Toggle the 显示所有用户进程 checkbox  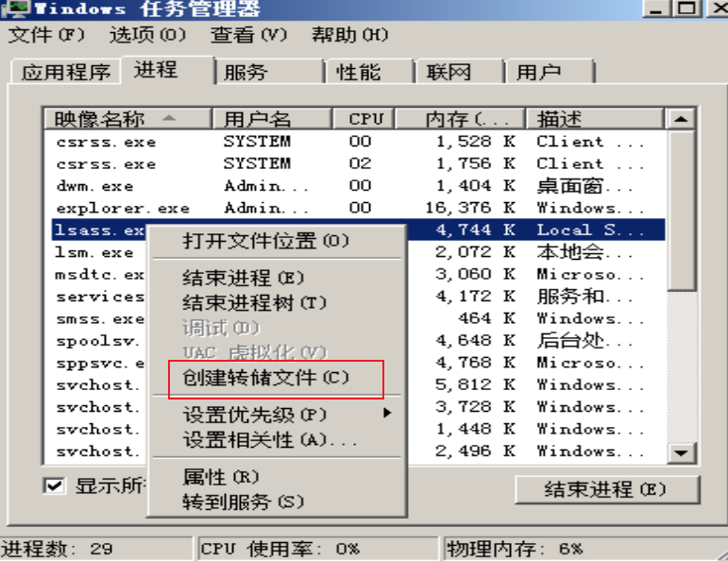(54, 485)
